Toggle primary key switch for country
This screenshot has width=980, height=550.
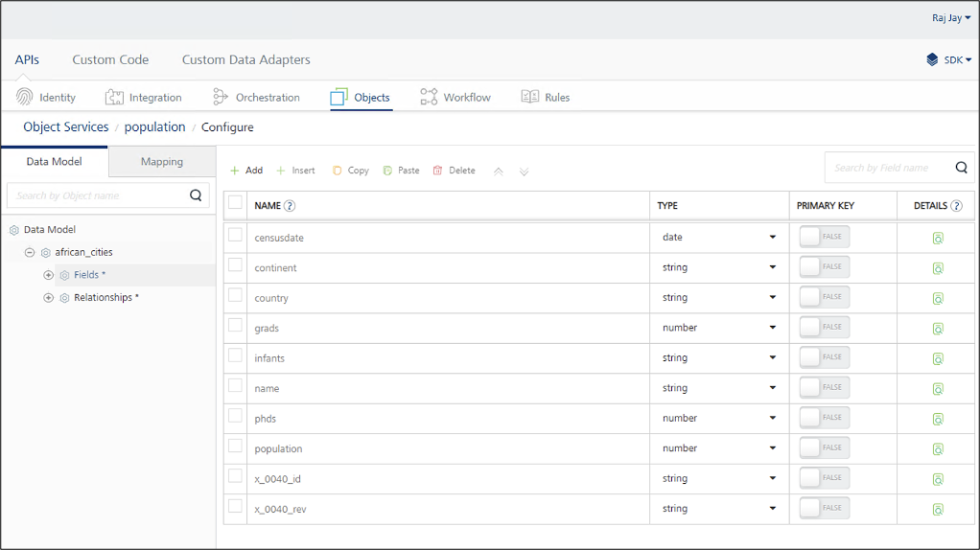(824, 298)
